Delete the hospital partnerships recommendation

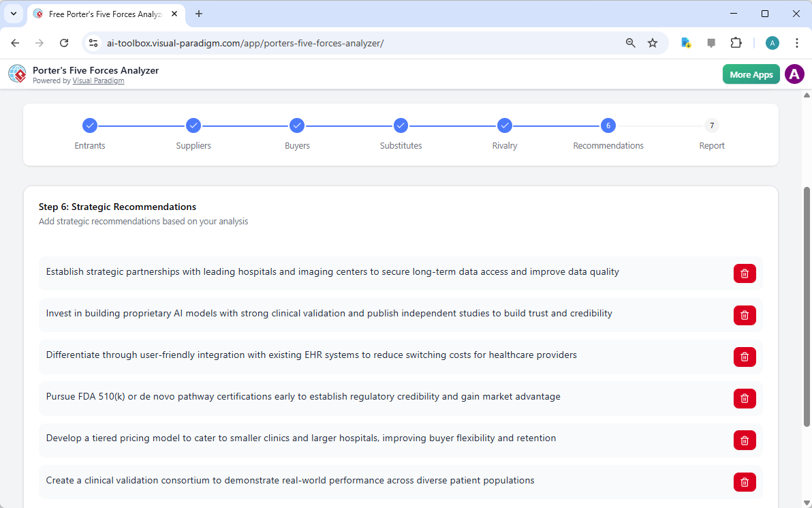745,273
